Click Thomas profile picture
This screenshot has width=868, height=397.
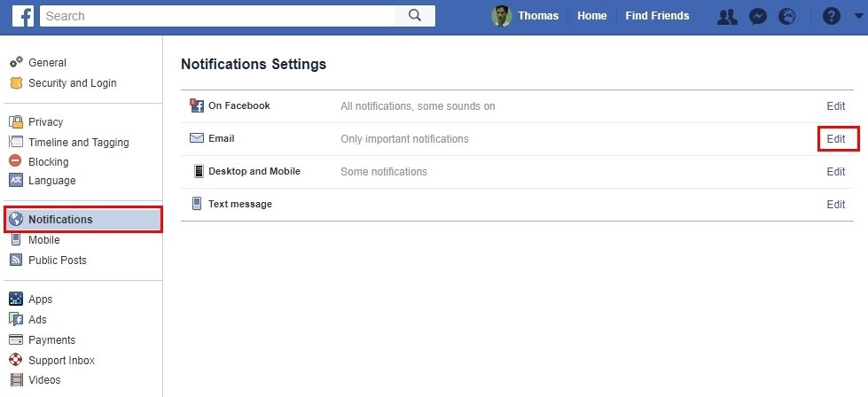tap(501, 16)
